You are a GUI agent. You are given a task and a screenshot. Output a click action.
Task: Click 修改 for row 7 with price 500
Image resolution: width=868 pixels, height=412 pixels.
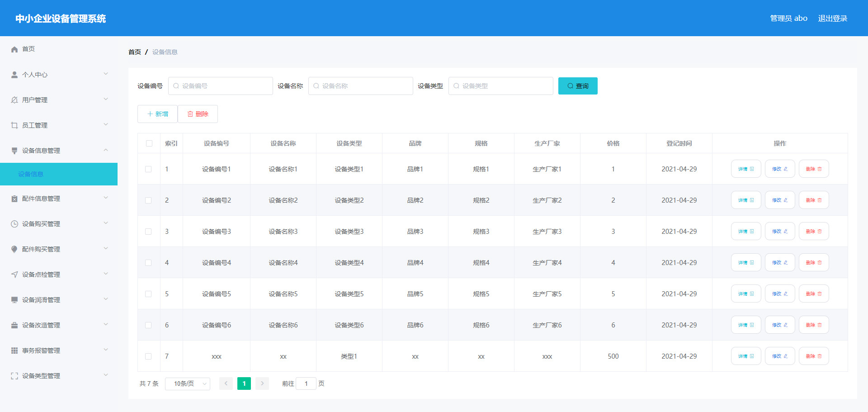pos(780,356)
